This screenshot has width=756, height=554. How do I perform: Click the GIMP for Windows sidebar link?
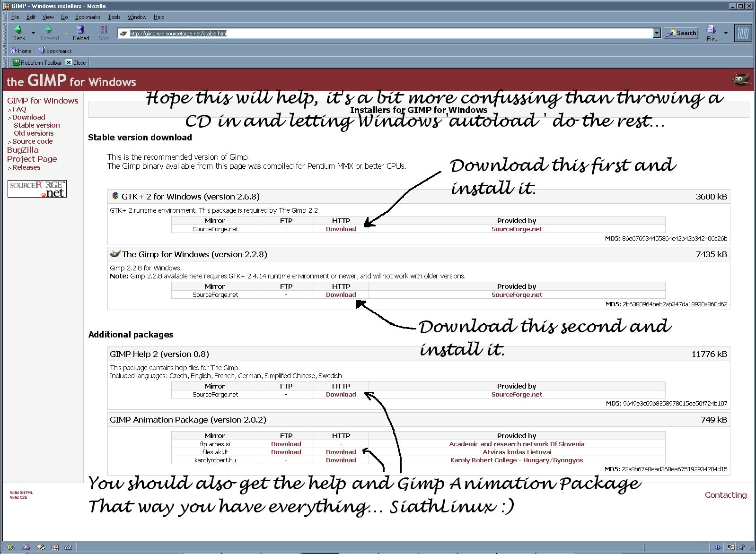[x=43, y=101]
